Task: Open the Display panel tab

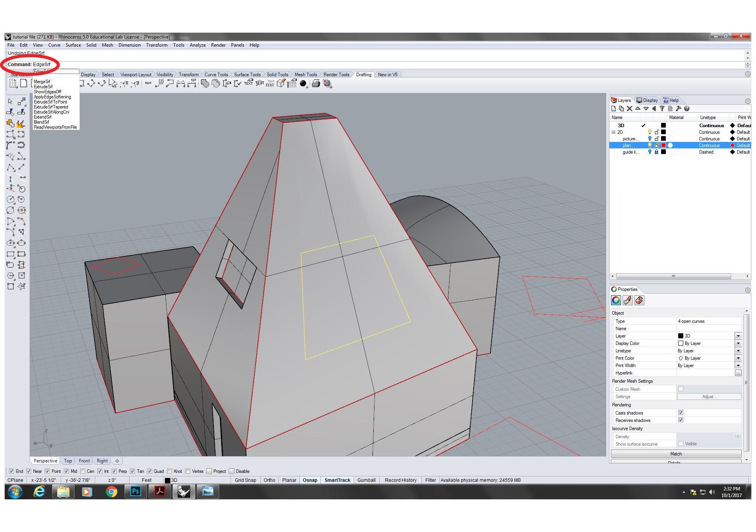Action: 647,100
